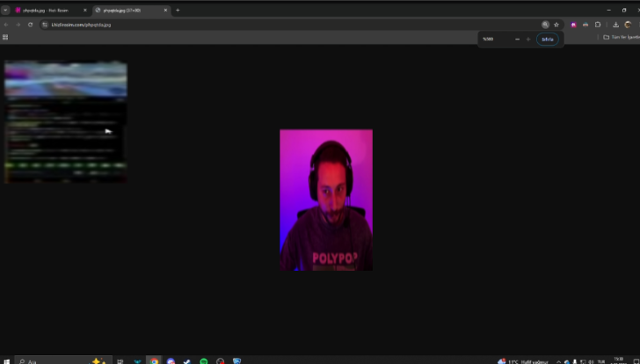The width and height of the screenshot is (640, 364).
Task: View site information icon in address bar
Action: [45, 25]
